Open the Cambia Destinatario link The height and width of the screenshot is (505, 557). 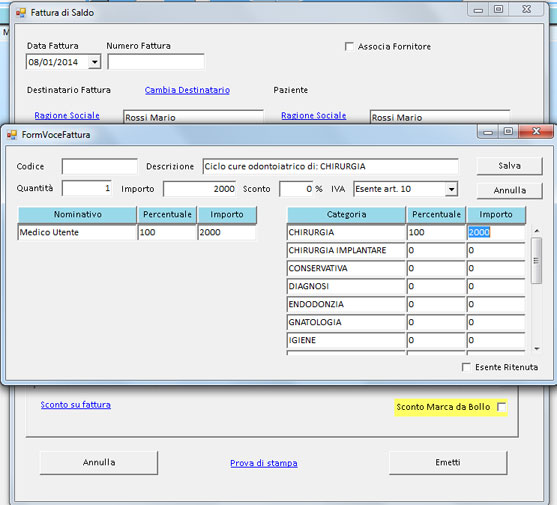(187, 90)
